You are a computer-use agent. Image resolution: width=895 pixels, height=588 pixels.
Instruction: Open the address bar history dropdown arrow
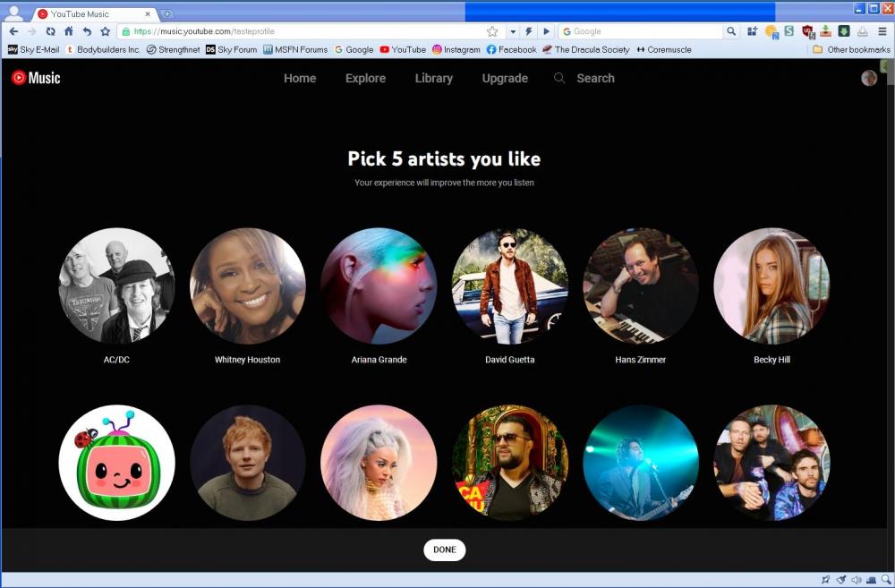513,32
